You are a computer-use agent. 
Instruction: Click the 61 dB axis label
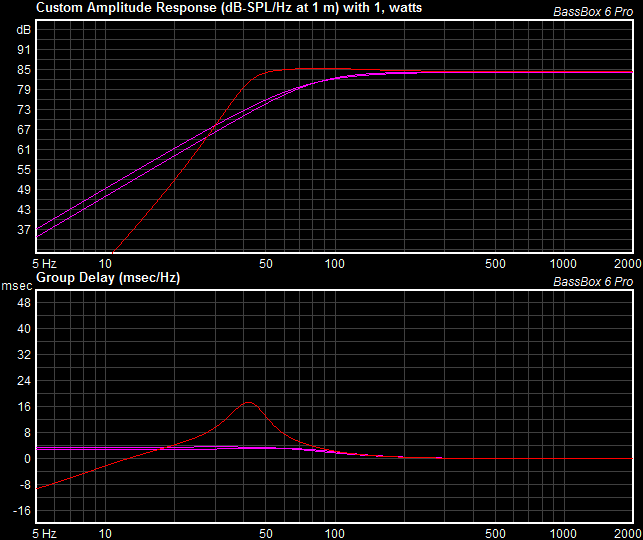click(x=24, y=150)
